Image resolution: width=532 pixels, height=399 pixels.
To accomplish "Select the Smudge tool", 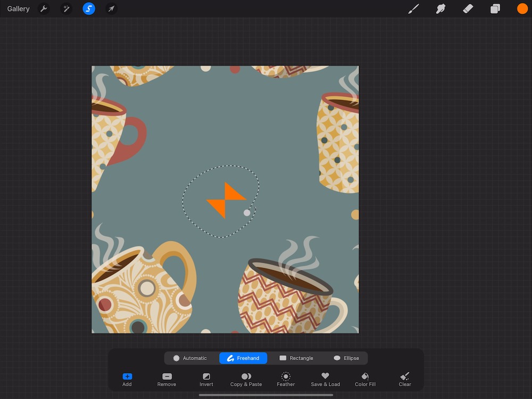I will [440, 9].
